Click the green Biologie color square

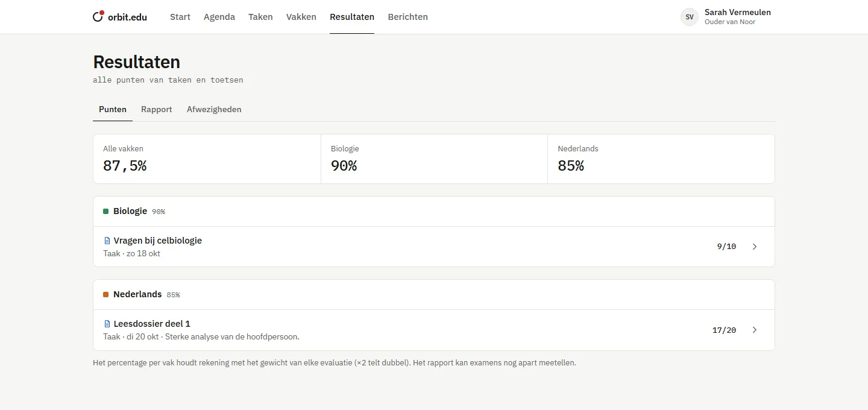click(x=105, y=212)
